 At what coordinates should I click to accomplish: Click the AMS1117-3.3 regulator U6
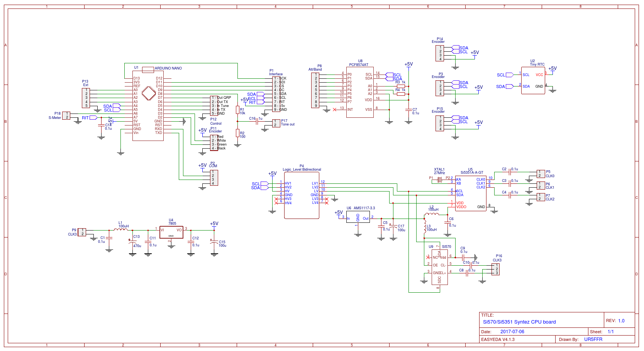[x=358, y=218]
